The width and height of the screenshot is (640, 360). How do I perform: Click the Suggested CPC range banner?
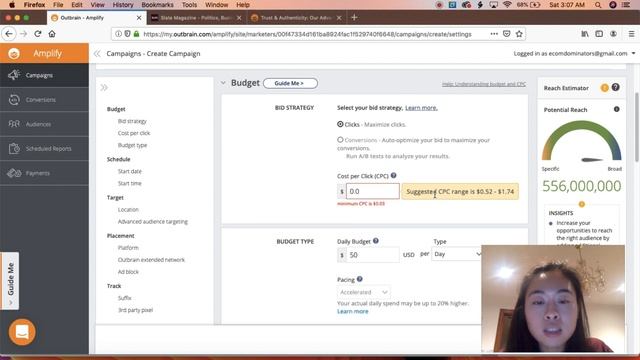(x=460, y=191)
